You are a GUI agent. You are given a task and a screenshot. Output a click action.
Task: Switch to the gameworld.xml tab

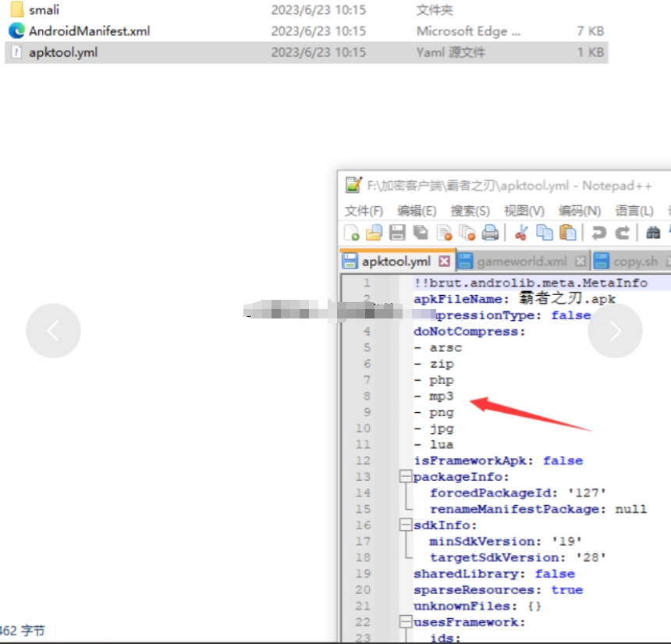point(524,262)
